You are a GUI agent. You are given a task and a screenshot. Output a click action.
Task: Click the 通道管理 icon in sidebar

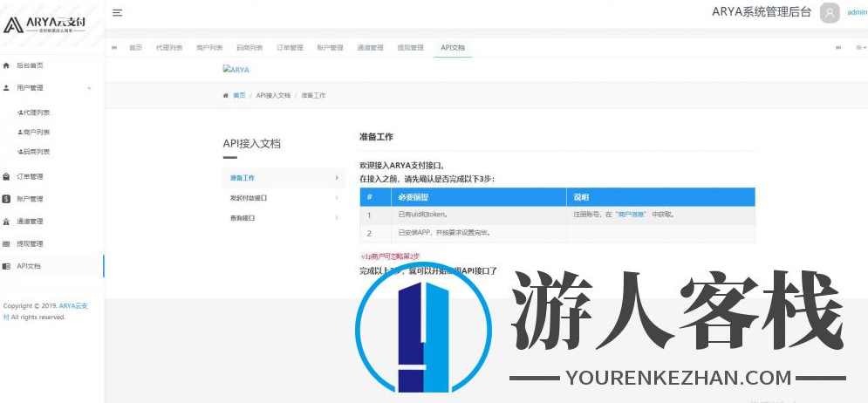7,222
